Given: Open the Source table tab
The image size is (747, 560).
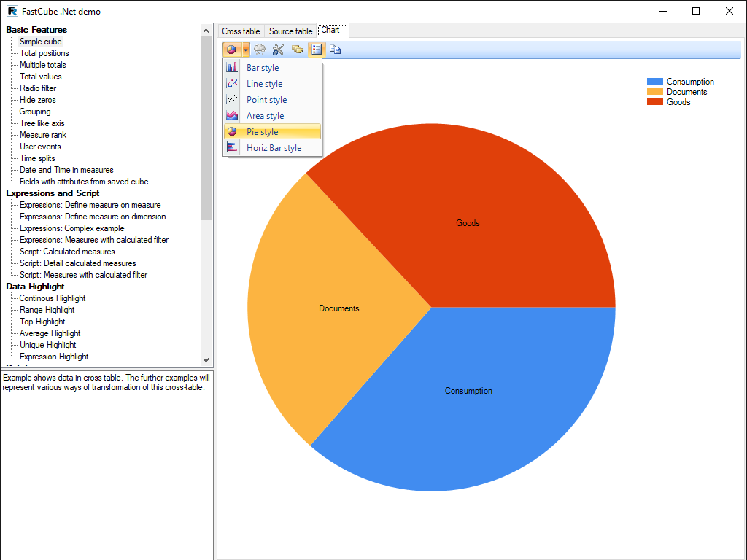Looking at the screenshot, I should point(290,31).
